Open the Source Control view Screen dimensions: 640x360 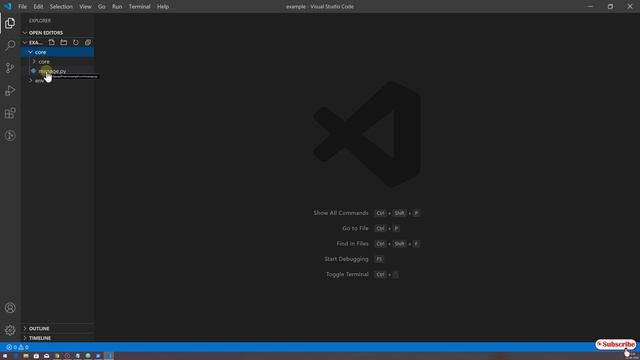10,68
